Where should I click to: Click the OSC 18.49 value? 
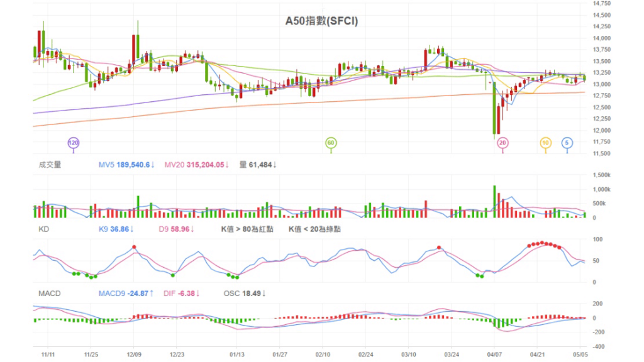click(x=245, y=293)
